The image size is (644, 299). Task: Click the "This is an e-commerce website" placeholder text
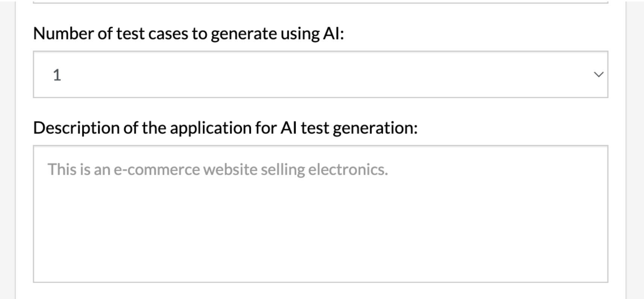coord(217,169)
